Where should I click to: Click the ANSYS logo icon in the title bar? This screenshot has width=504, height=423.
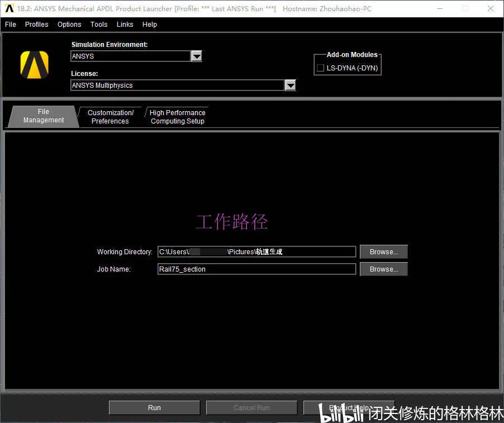(x=9, y=8)
